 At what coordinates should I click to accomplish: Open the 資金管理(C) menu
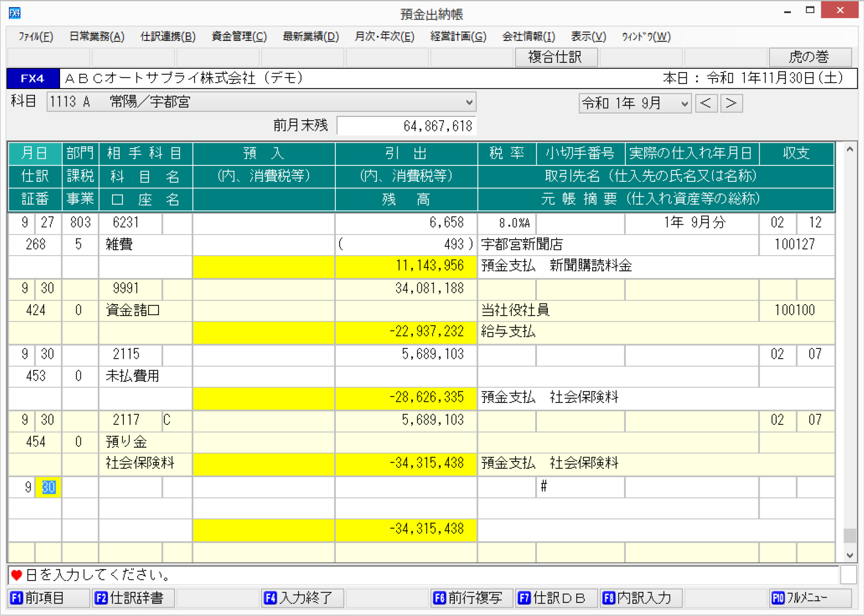239,37
